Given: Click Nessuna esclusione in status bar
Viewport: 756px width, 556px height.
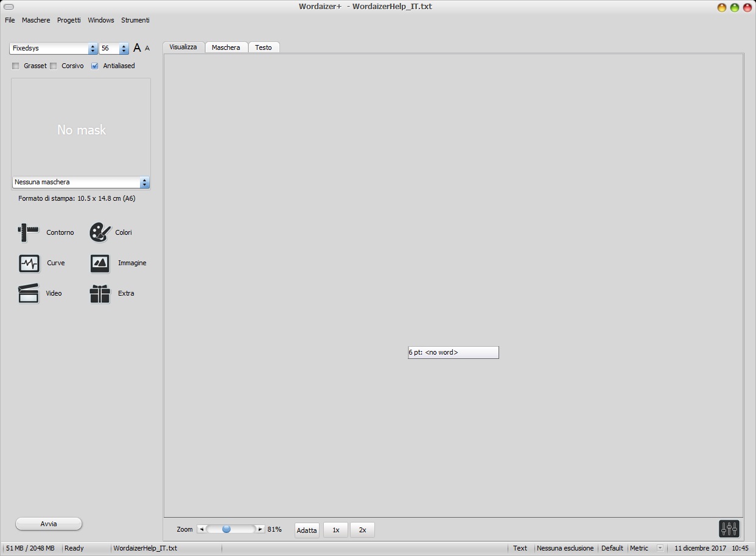Looking at the screenshot, I should pyautogui.click(x=565, y=548).
